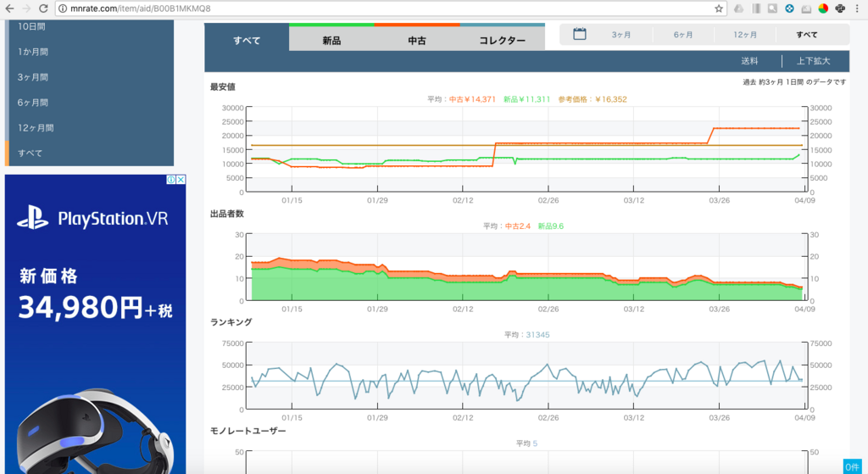
Task: Open the PlayStation VR advertisement image
Action: [x=95, y=324]
